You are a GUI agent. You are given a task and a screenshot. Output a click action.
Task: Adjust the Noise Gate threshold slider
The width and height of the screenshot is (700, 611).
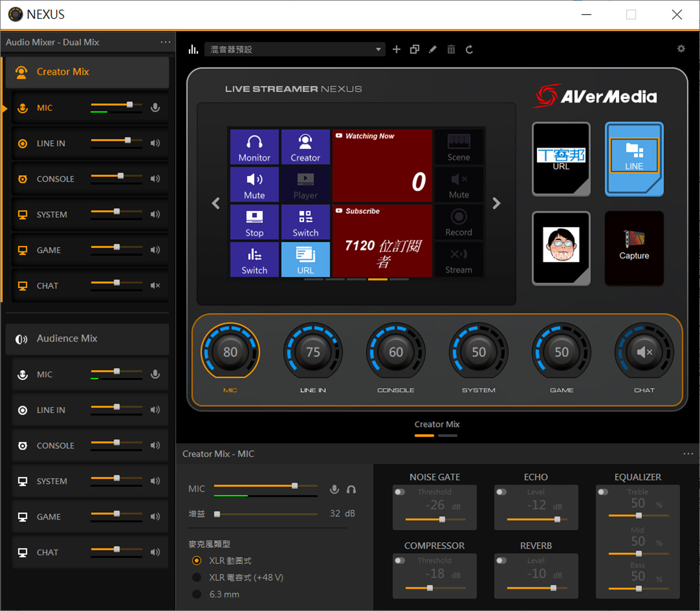(436, 519)
